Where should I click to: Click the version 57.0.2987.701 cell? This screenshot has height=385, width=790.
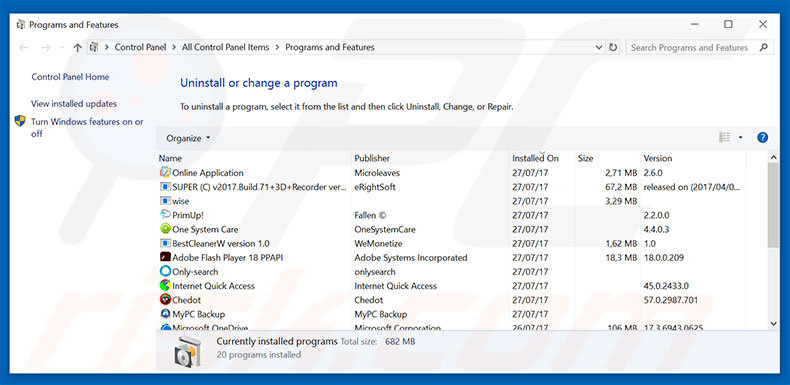tap(671, 299)
